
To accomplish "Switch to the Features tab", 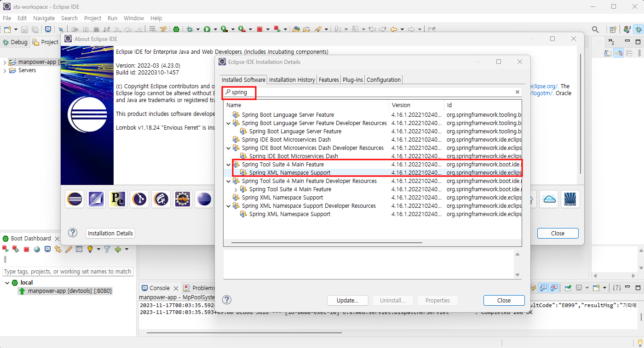I will tap(329, 80).
